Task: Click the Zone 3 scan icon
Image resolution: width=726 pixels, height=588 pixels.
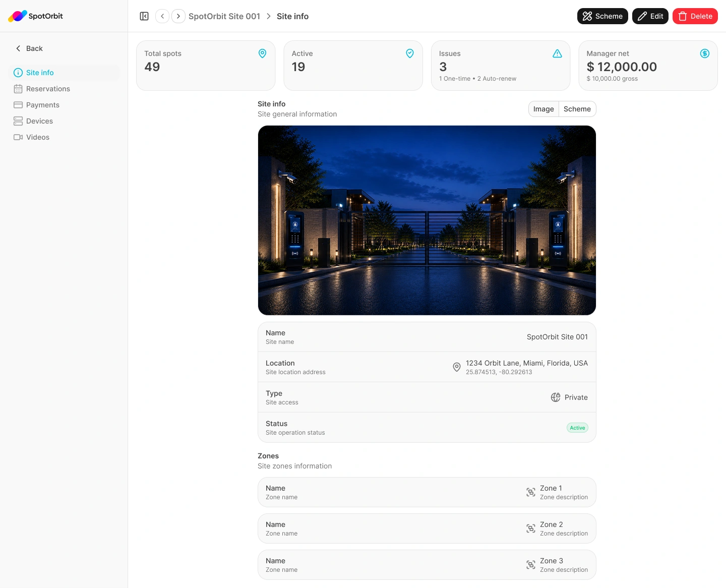Action: coord(531,565)
